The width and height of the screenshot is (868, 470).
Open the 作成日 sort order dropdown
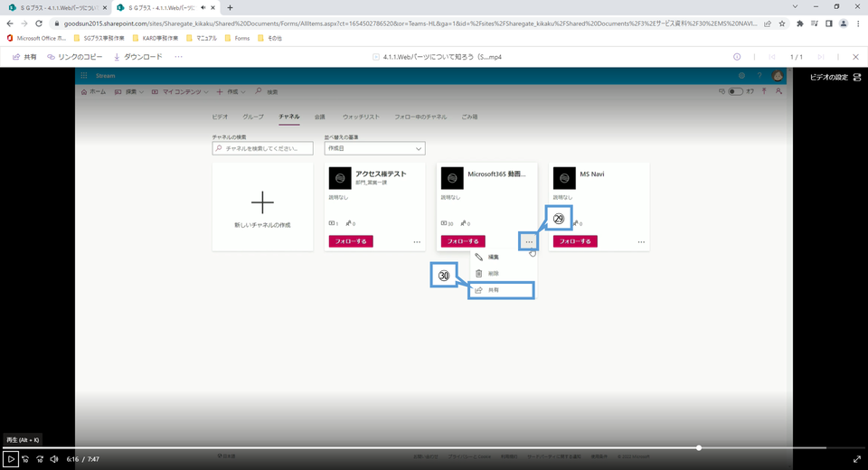pos(374,148)
